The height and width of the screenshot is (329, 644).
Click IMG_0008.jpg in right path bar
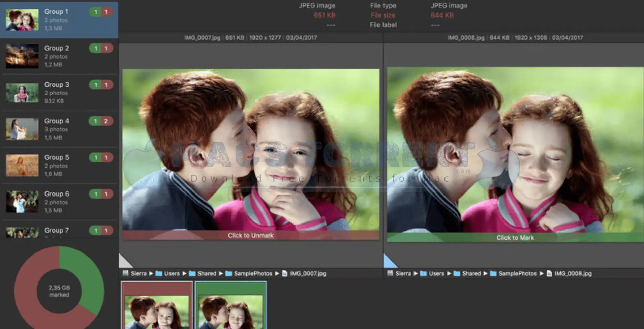tap(569, 273)
